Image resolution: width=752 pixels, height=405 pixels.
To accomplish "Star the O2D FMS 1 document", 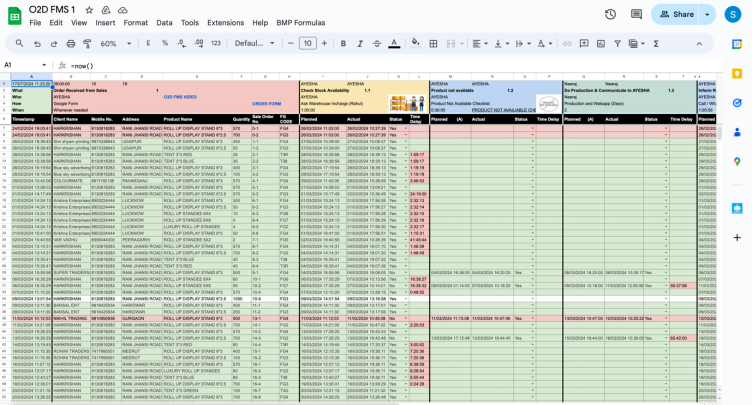I will point(89,10).
